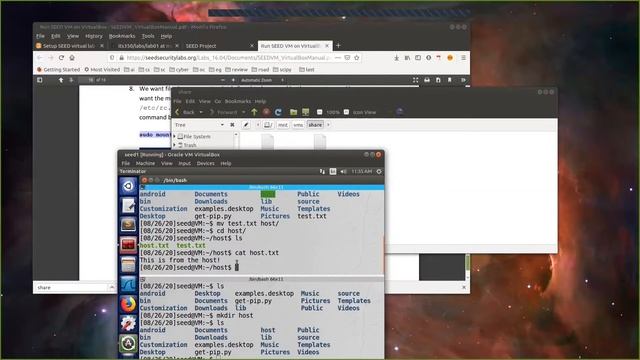The width and height of the screenshot is (640, 360).
Task: Open Most Visited bookmarks
Action: [102, 70]
